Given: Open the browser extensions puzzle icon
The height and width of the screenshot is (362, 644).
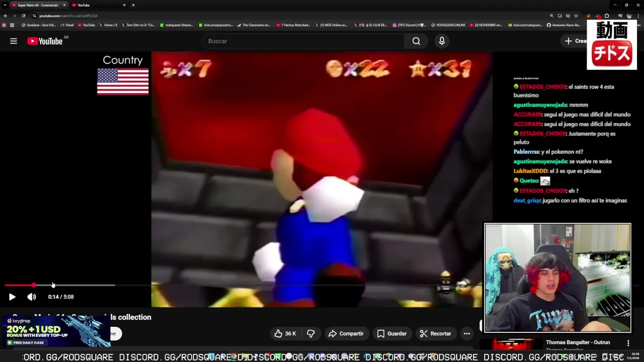Looking at the screenshot, I should (x=607, y=16).
